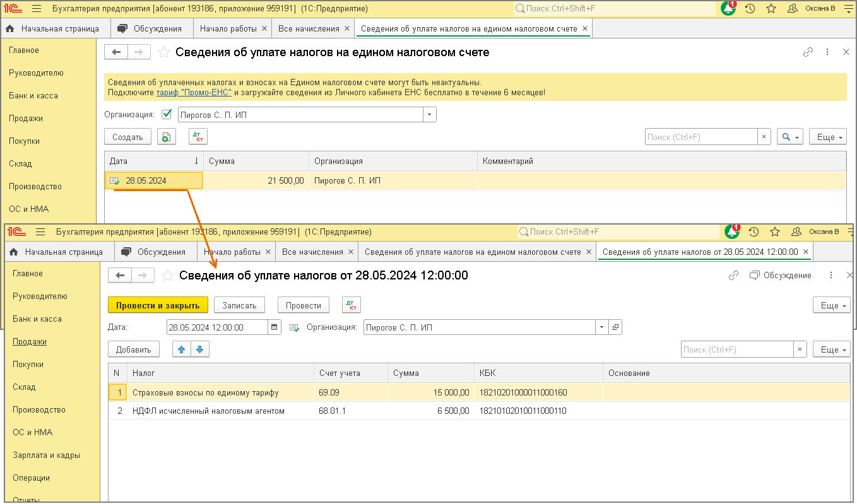This screenshot has width=857, height=504.
Task: Open Еще menu in list toolbar
Action: 827,137
